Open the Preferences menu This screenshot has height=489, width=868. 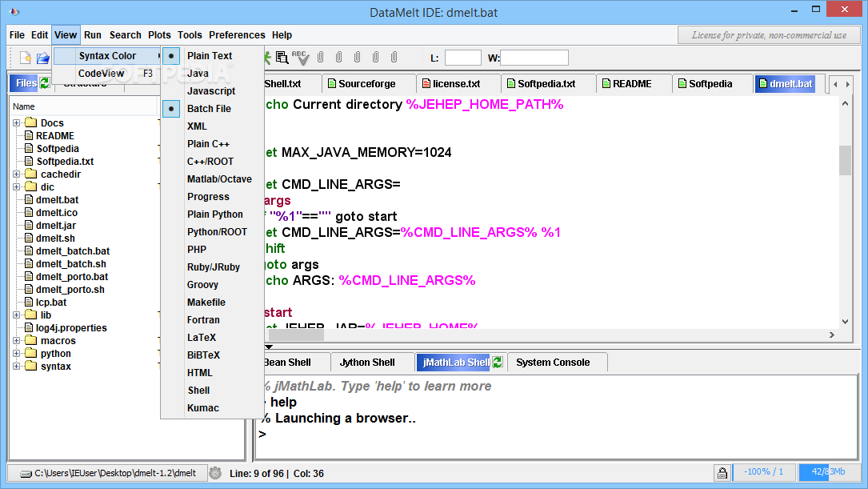click(237, 35)
